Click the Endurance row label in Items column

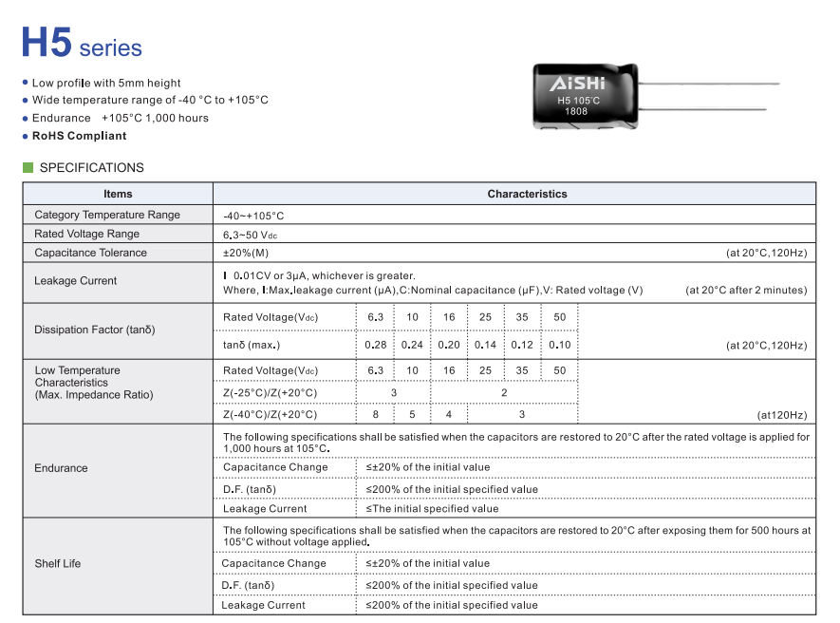61,468
